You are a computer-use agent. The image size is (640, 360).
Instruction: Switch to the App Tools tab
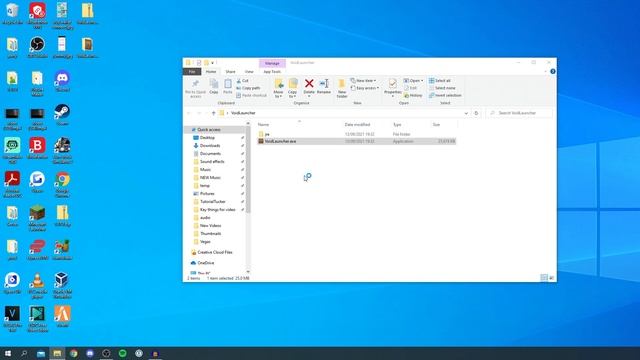tap(272, 71)
